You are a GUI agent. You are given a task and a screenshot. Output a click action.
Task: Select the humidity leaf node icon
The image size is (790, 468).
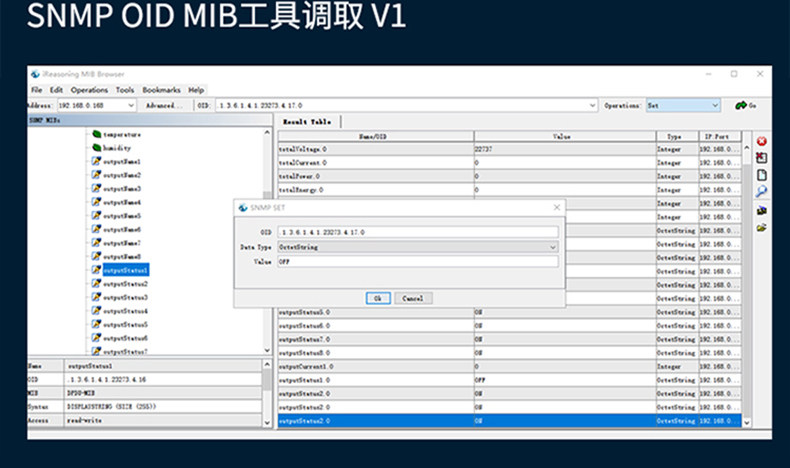[97, 148]
